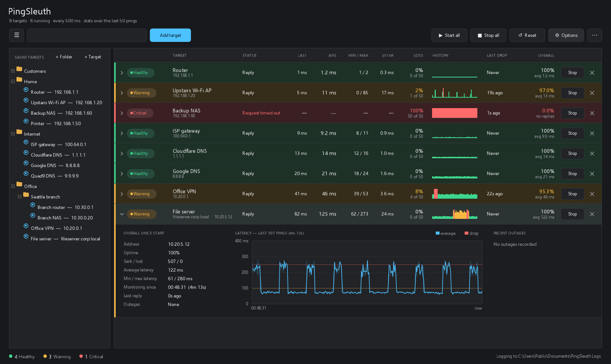The width and height of the screenshot is (611, 364).
Task: Sort by the Jitter column header
Action: (x=388, y=55)
